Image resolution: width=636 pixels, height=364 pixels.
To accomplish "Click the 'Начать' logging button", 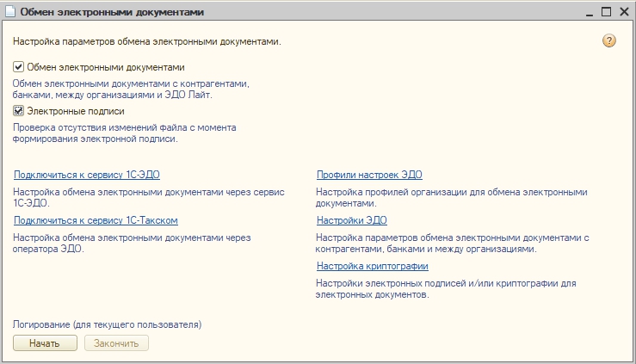I will coord(45,343).
